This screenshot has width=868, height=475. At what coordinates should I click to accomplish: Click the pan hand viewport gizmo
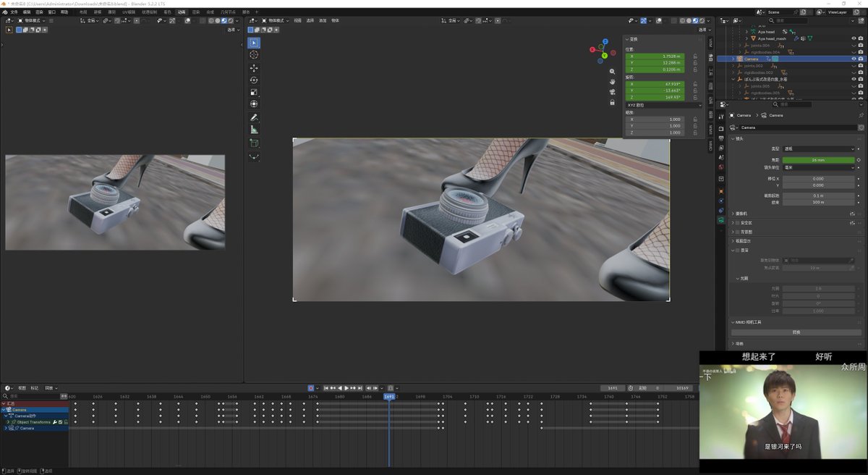[x=612, y=82]
